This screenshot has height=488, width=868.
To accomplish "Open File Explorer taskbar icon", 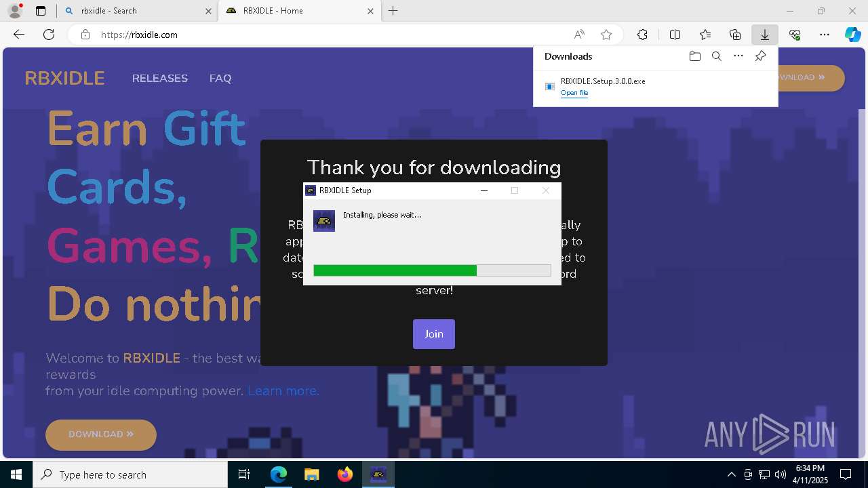I will pyautogui.click(x=311, y=474).
